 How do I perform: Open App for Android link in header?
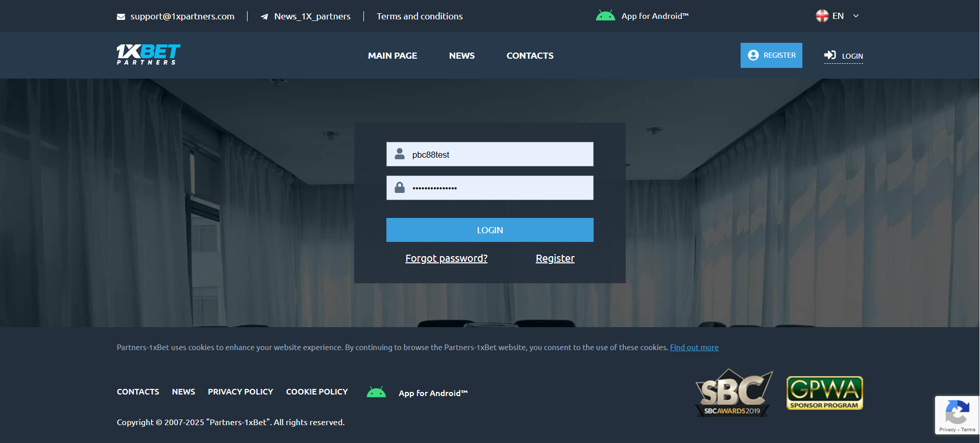(655, 16)
